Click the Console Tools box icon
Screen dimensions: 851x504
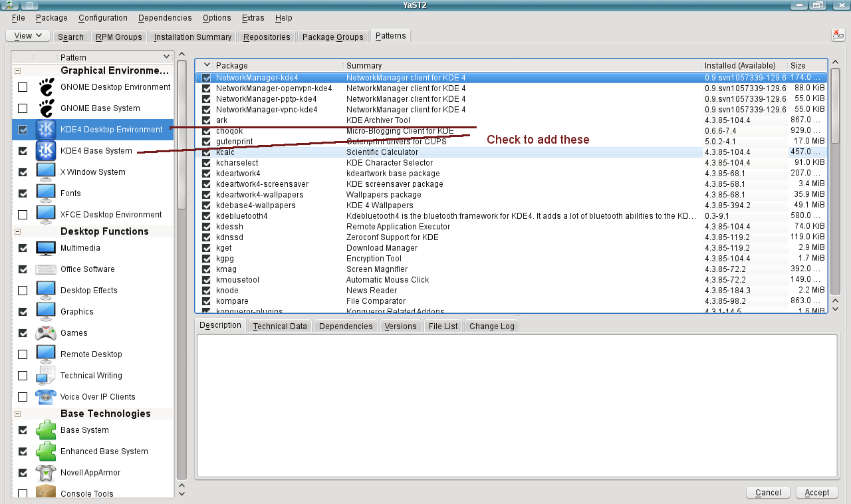click(46, 493)
